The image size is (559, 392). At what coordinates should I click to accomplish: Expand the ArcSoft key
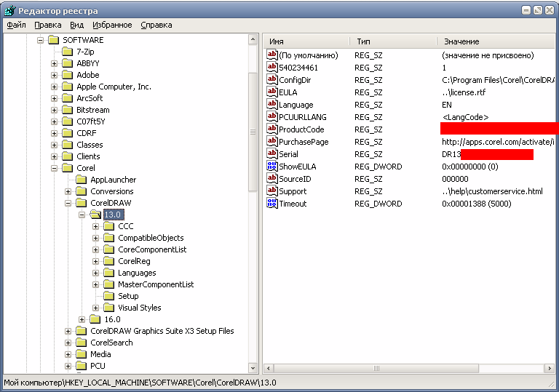(54, 99)
